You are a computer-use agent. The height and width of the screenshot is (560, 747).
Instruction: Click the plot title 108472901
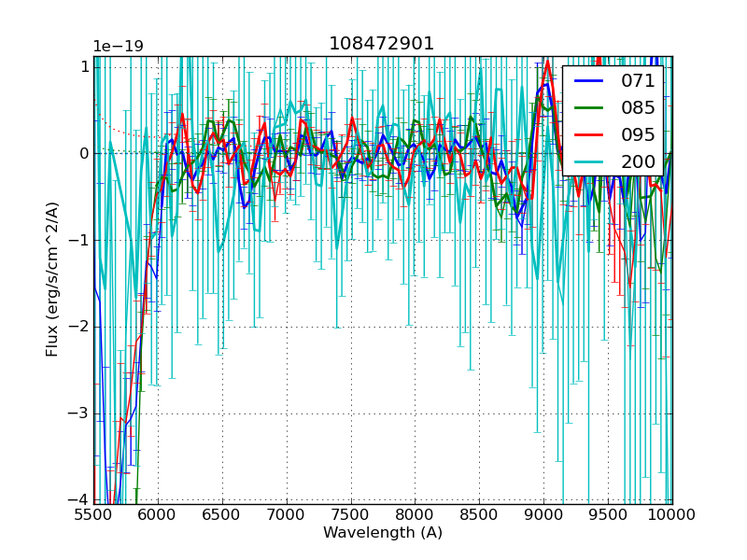pos(381,44)
